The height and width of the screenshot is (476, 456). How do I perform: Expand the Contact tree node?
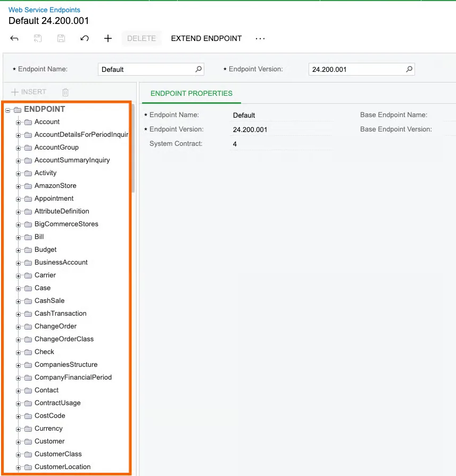(x=19, y=391)
